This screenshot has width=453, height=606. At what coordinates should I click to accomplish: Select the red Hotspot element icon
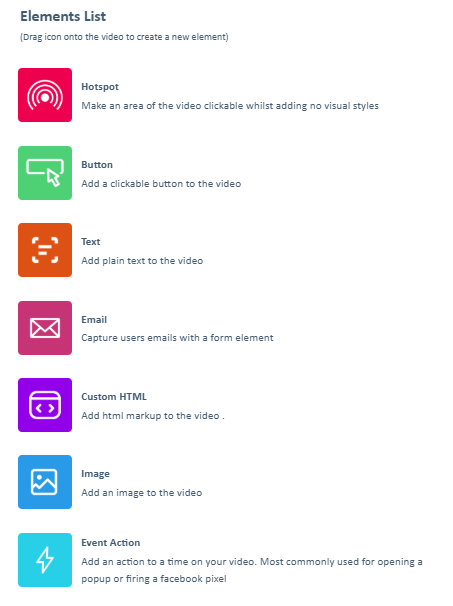coord(45,95)
